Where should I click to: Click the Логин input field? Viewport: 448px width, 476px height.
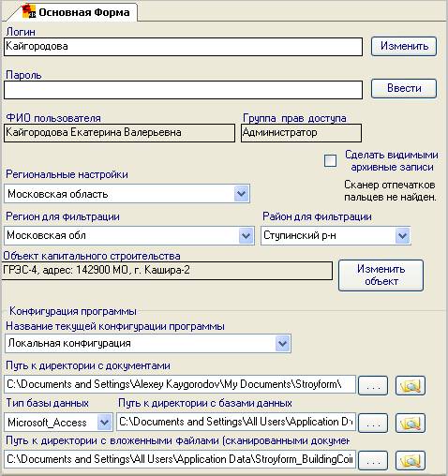click(183, 47)
